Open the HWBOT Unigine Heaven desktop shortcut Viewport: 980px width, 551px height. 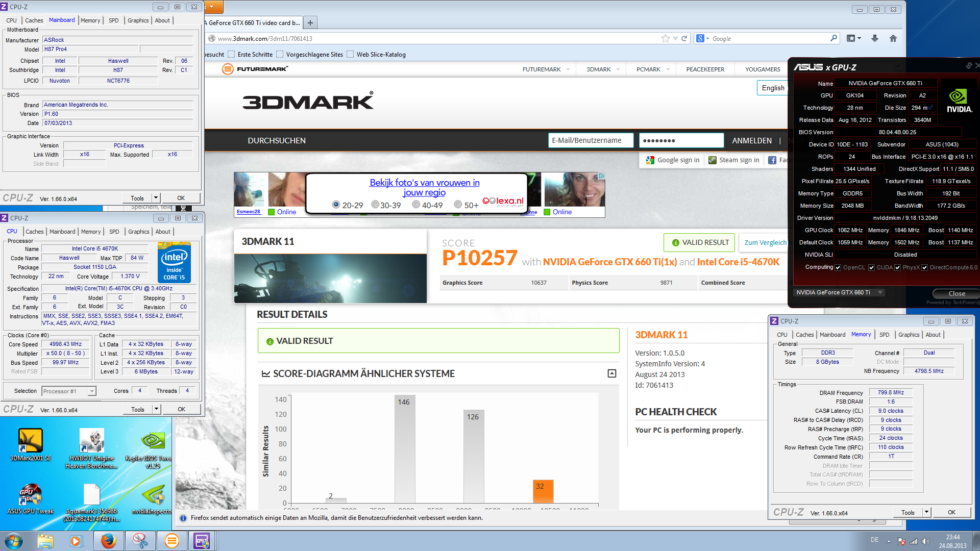point(91,448)
